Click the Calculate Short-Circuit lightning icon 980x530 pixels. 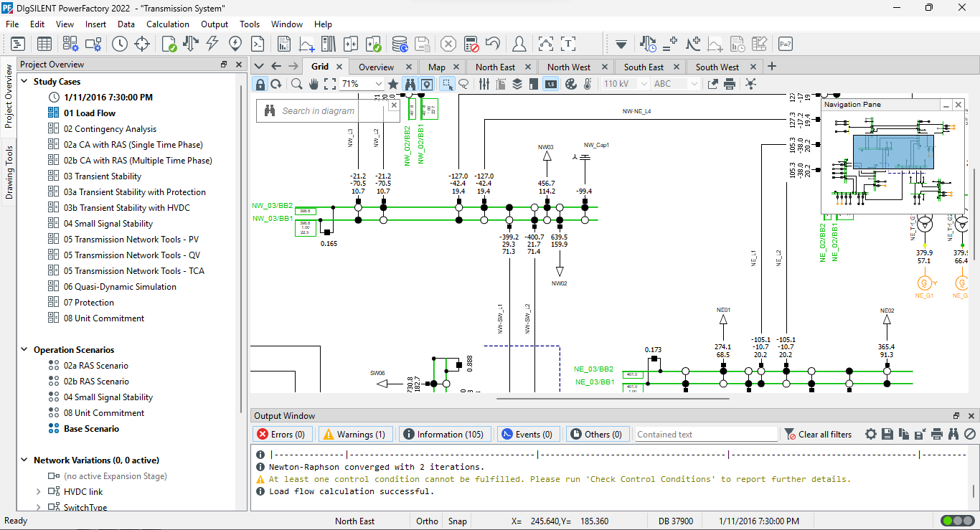tap(212, 44)
